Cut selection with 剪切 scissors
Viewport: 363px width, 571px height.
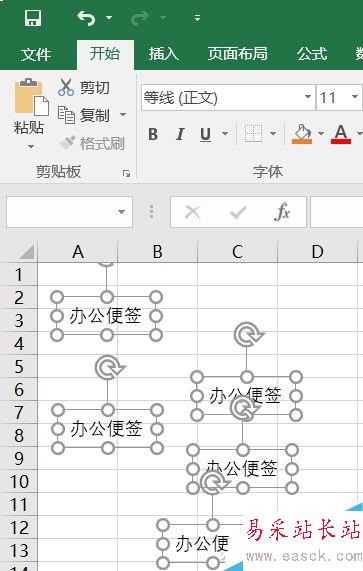(x=84, y=87)
